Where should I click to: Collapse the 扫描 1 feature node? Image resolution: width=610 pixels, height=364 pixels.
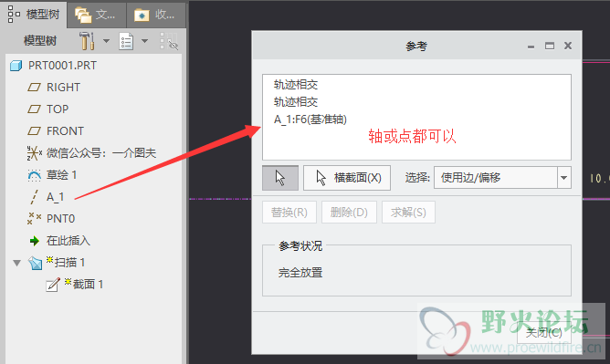(16, 263)
